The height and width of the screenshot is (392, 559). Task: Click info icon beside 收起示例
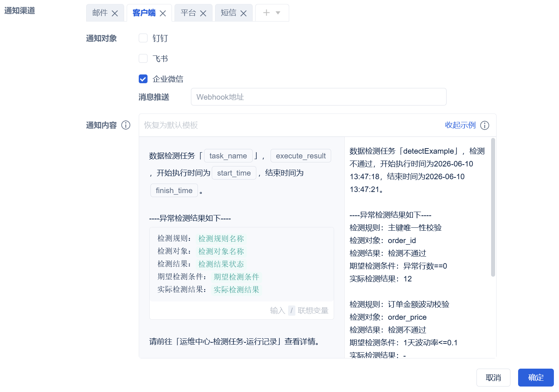[485, 125]
